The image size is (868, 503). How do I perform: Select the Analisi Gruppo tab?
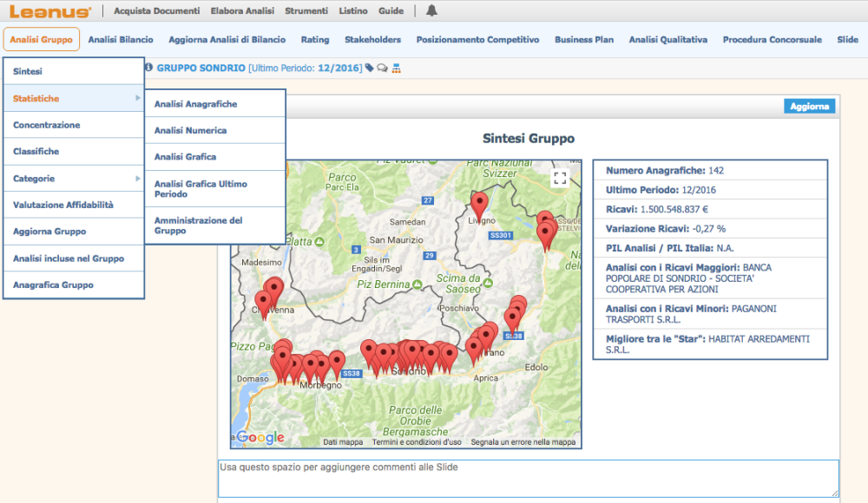[42, 39]
